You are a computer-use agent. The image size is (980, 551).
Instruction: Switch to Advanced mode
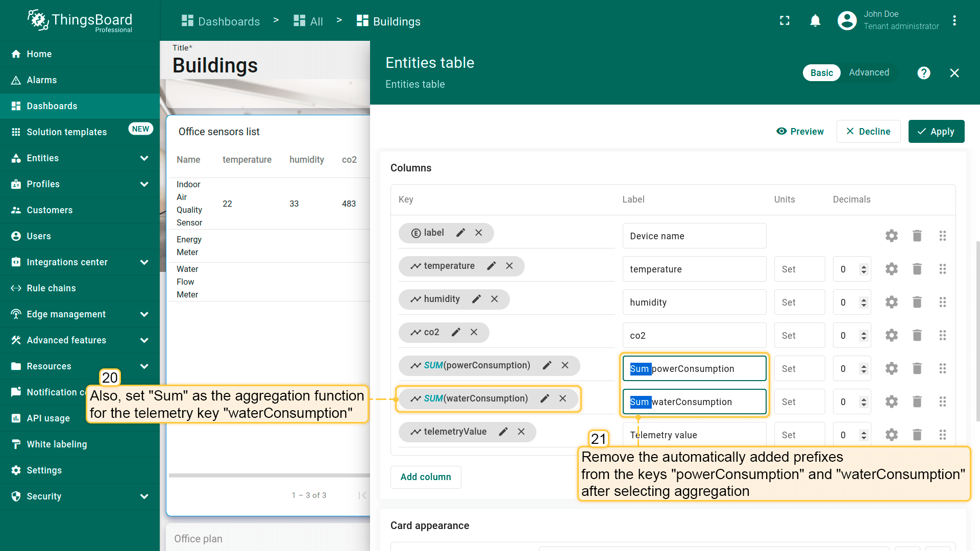(x=869, y=72)
